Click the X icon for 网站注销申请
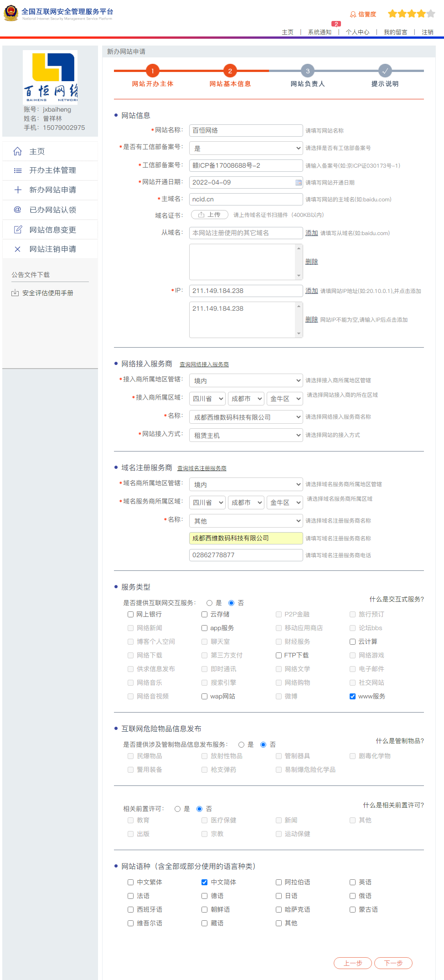The image size is (444, 980). (x=18, y=249)
